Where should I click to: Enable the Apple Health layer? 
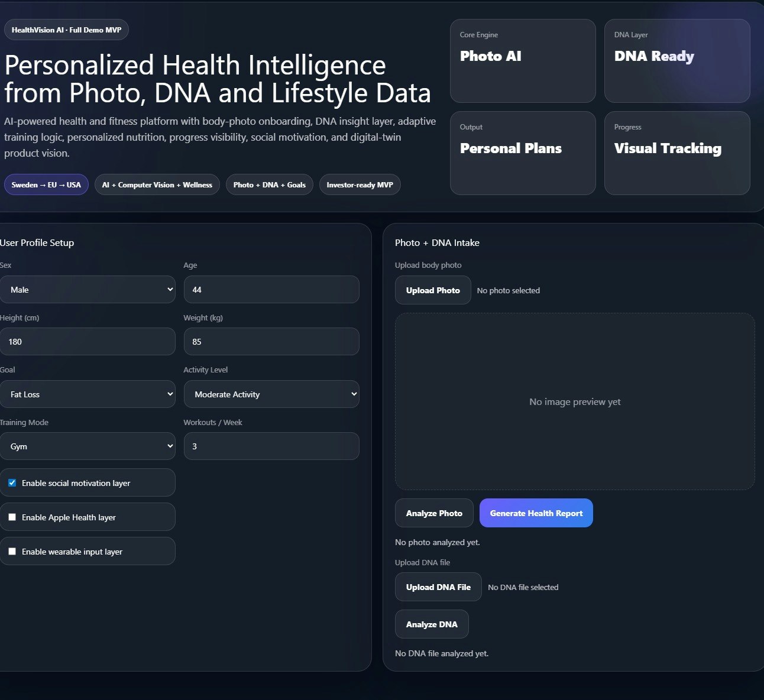[x=12, y=517]
